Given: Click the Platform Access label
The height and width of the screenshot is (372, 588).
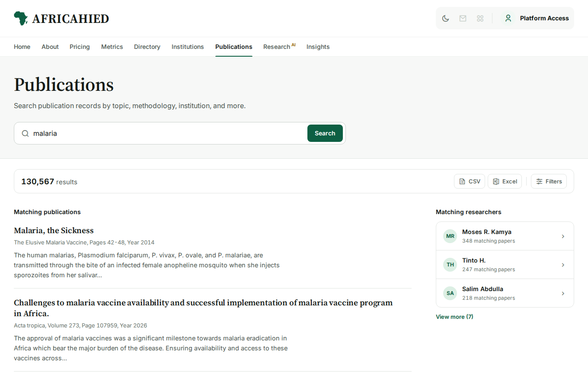Looking at the screenshot, I should tap(544, 18).
